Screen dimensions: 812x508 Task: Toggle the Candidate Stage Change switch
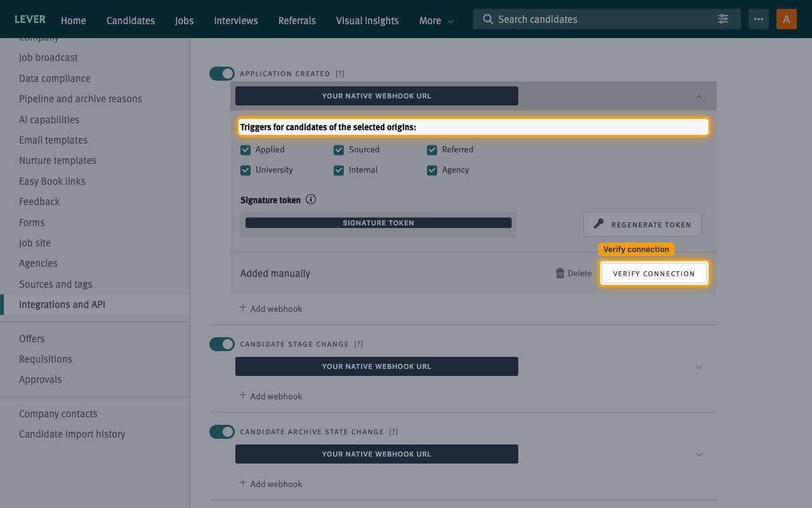tap(222, 344)
